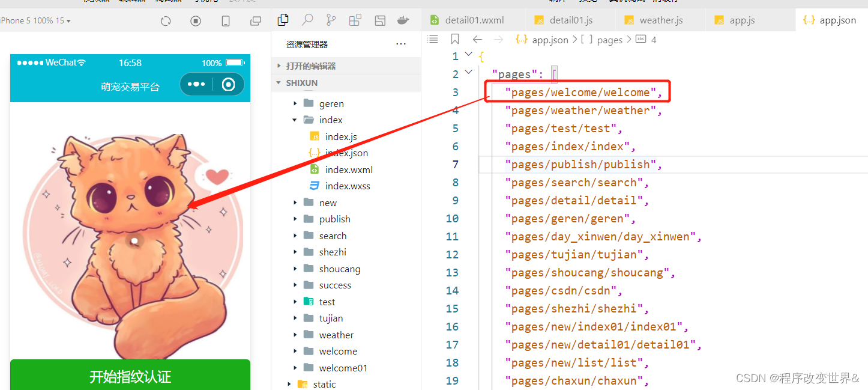Click the bookmark icon in editor bar

[x=455, y=39]
